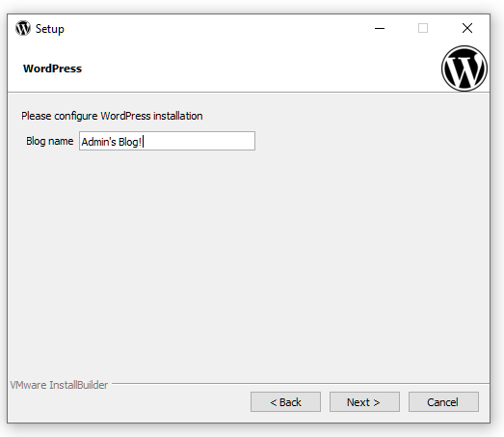Click the "Setup" window title text
The width and height of the screenshot is (504, 437).
click(50, 29)
